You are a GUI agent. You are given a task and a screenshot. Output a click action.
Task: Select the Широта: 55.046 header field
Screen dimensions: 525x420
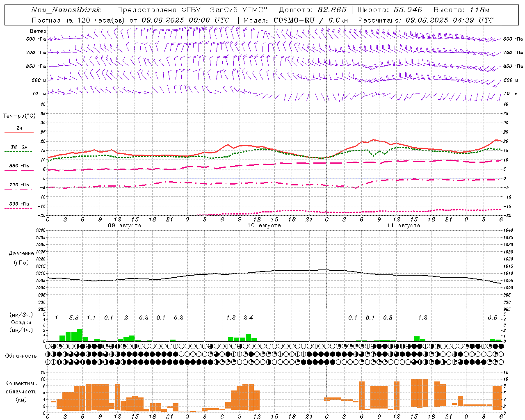390,10
